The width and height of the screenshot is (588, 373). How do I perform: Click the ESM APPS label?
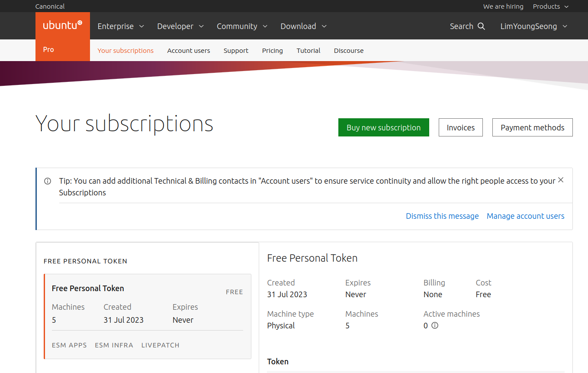click(69, 345)
